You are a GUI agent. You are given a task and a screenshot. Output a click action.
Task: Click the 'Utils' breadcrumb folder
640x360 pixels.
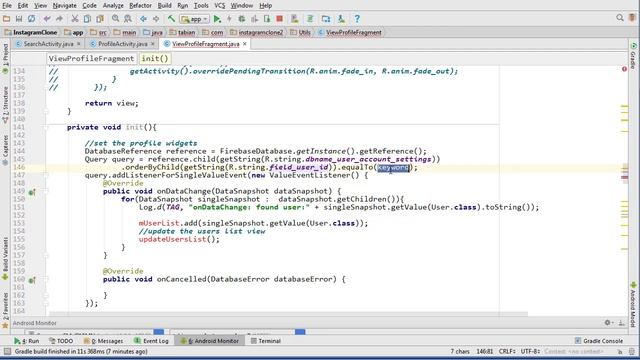(x=301, y=32)
